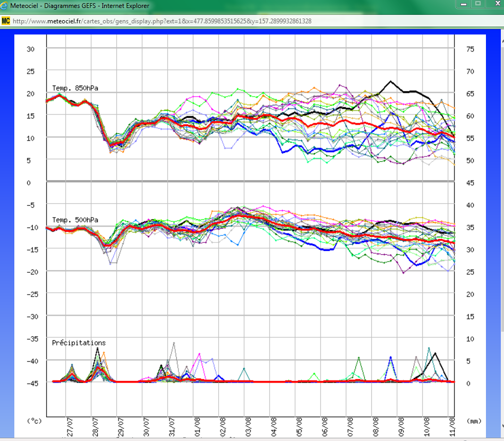Viewport: 504px width, 441px height.
Task: Click the '05/08' date axis label
Action: [x=299, y=427]
